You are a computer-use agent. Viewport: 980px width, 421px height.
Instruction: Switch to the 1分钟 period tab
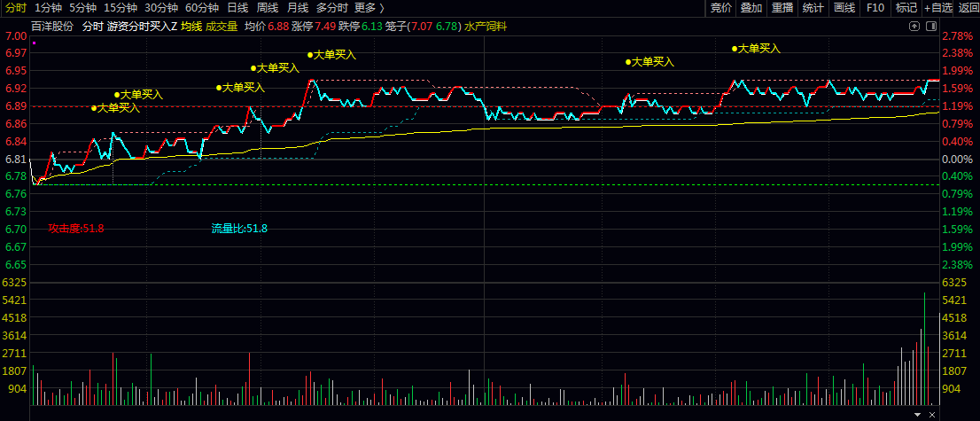[48, 8]
